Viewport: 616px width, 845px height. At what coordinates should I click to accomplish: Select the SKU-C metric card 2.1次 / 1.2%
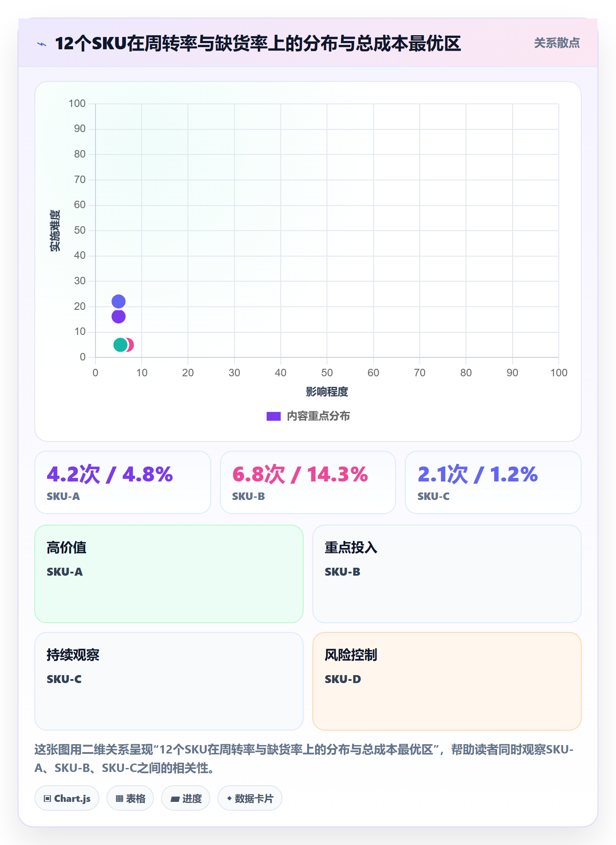(493, 482)
